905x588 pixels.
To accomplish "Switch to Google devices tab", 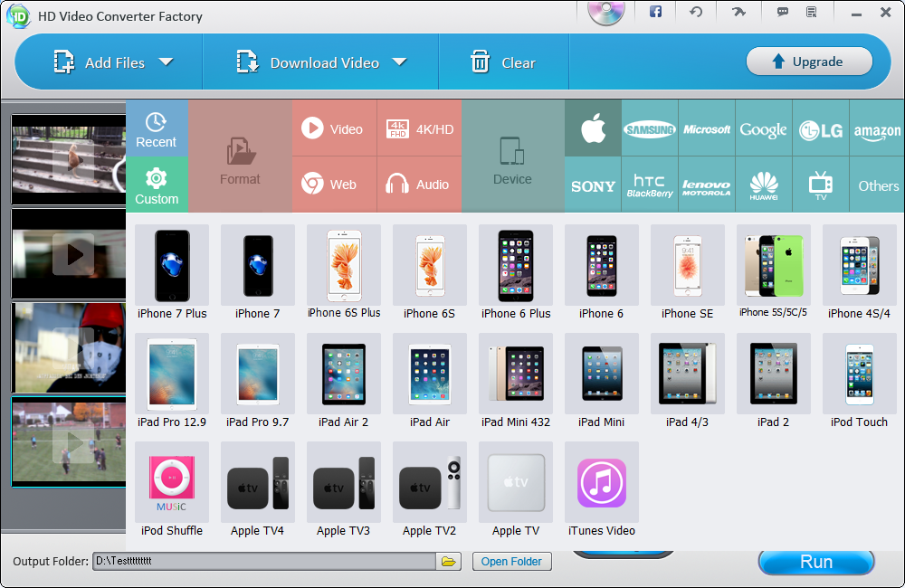I will (764, 128).
